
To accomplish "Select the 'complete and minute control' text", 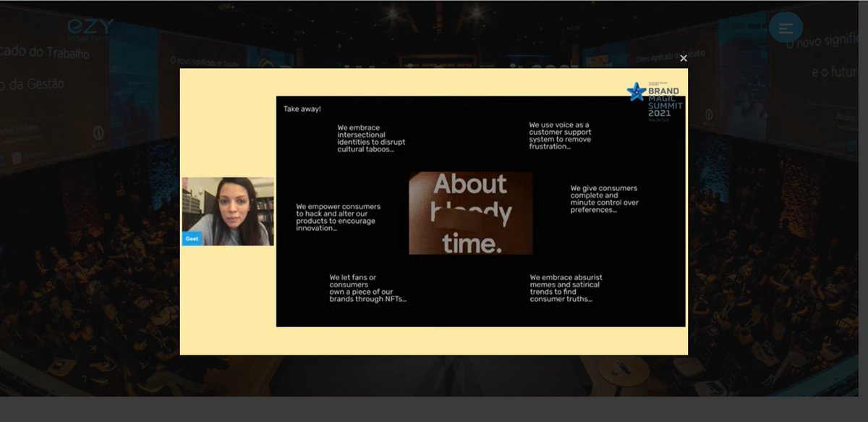I will [x=605, y=199].
